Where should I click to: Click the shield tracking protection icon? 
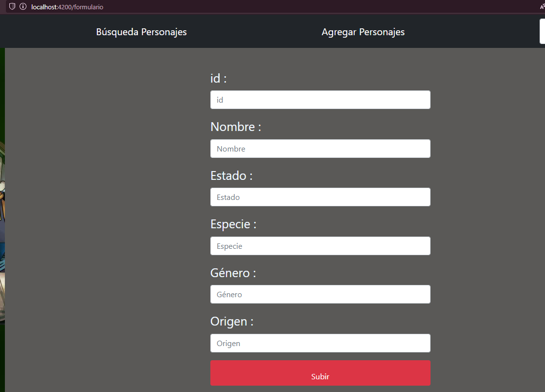[12, 6]
